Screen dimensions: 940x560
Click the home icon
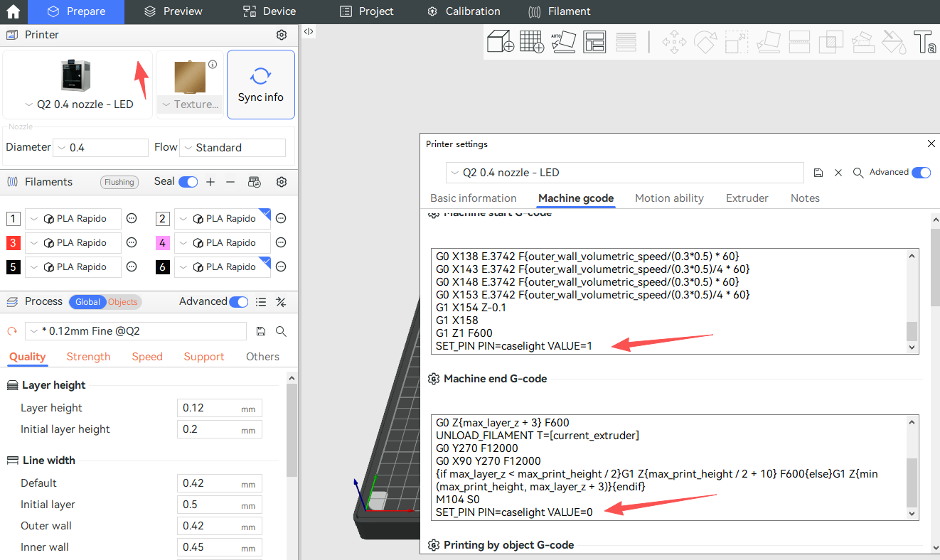(13, 11)
